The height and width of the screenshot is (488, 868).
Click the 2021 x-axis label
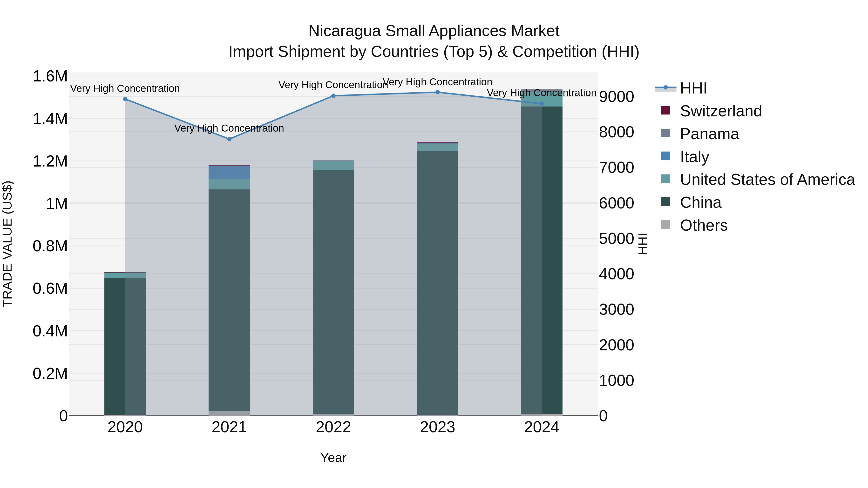229,427
